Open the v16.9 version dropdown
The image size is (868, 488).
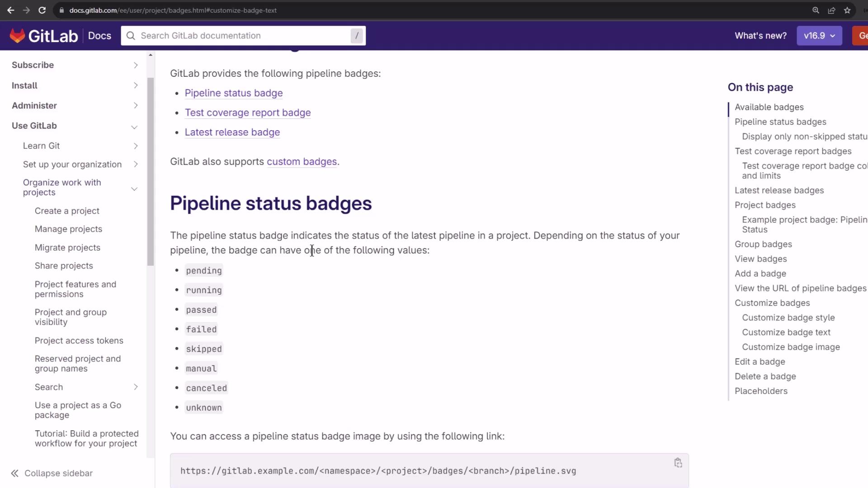click(819, 36)
